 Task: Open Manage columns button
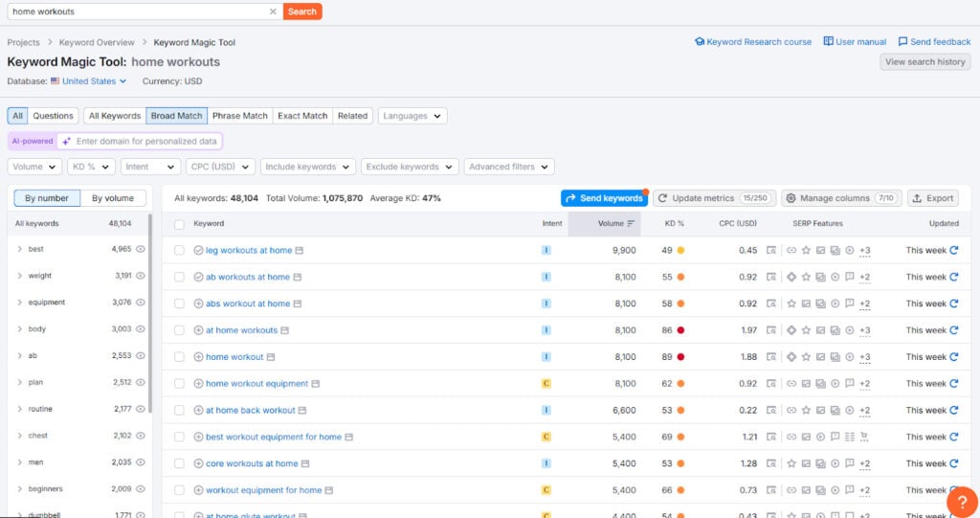(x=841, y=198)
